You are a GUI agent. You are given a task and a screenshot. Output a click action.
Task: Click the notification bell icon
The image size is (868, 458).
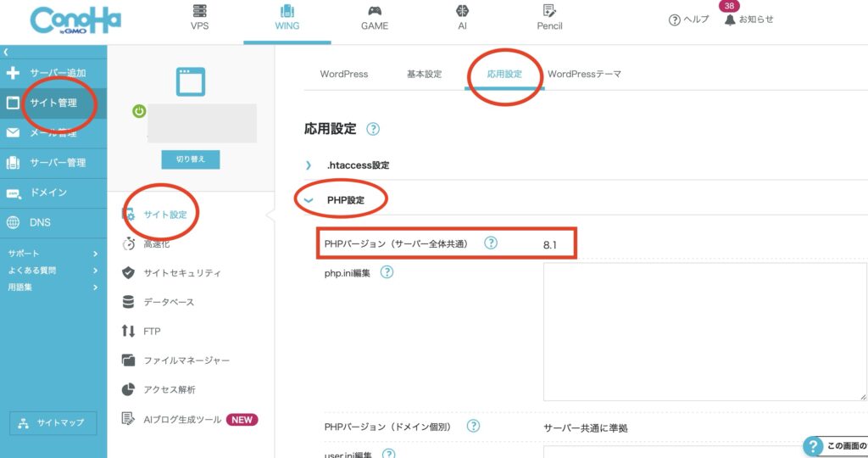730,20
